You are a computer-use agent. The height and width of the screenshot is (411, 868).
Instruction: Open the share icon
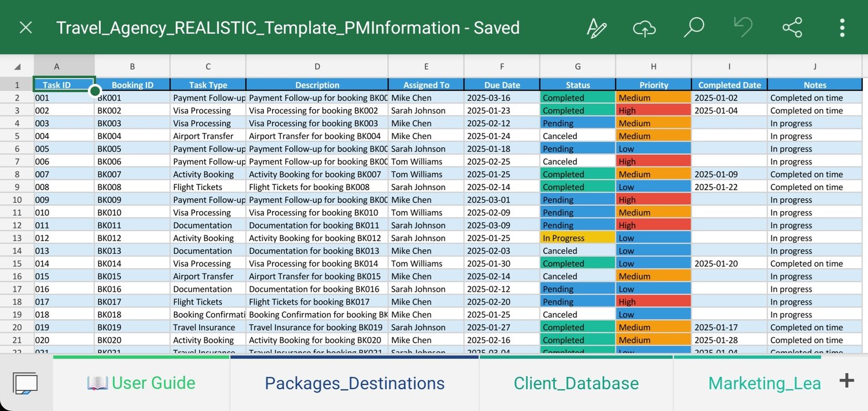pyautogui.click(x=792, y=28)
